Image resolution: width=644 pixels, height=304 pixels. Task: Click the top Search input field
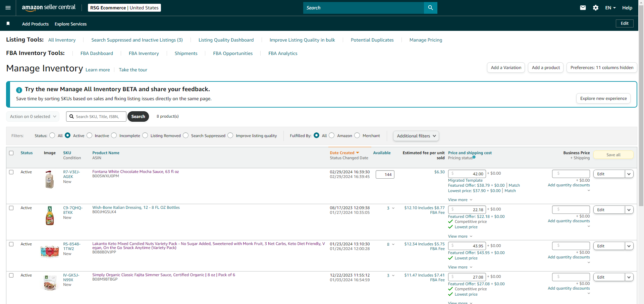(x=364, y=8)
